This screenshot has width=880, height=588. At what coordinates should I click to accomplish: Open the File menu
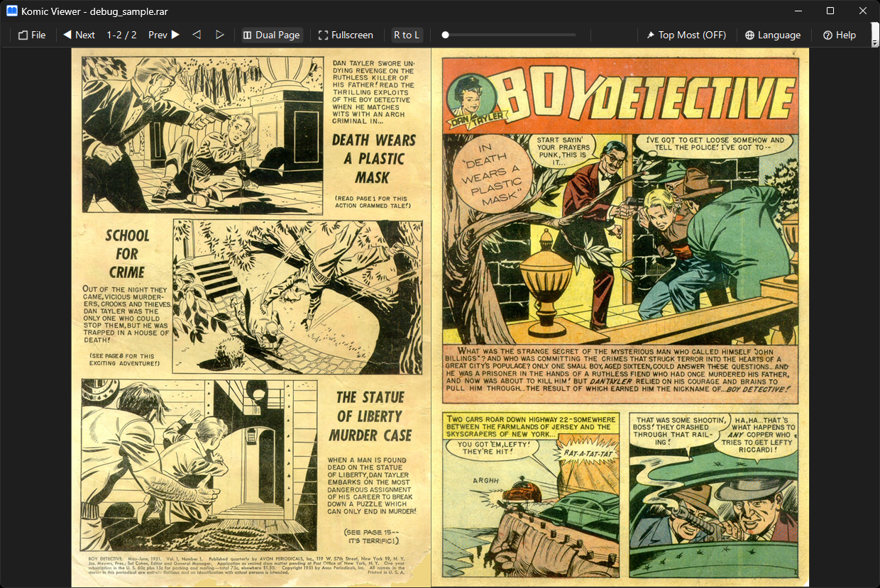pyautogui.click(x=31, y=34)
